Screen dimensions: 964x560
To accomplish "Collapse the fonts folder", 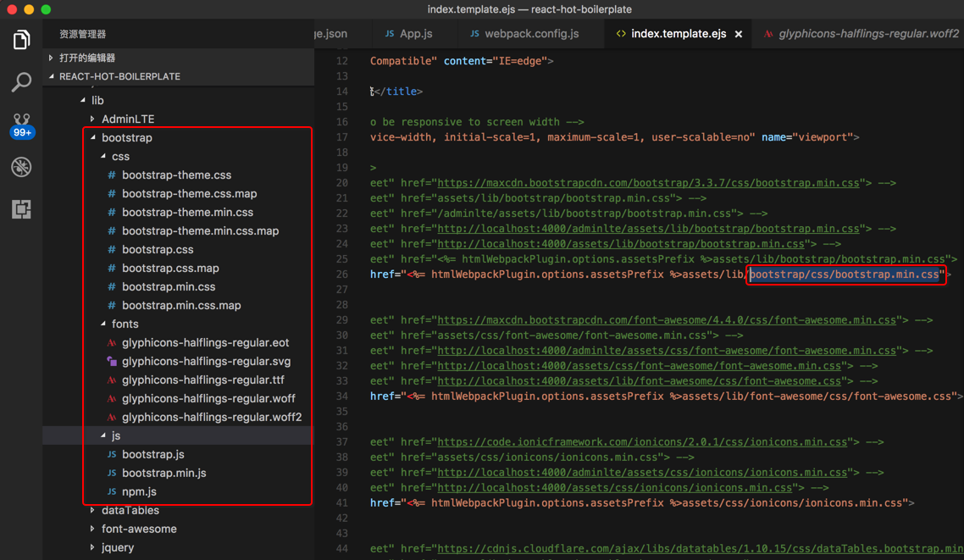I will click(103, 324).
